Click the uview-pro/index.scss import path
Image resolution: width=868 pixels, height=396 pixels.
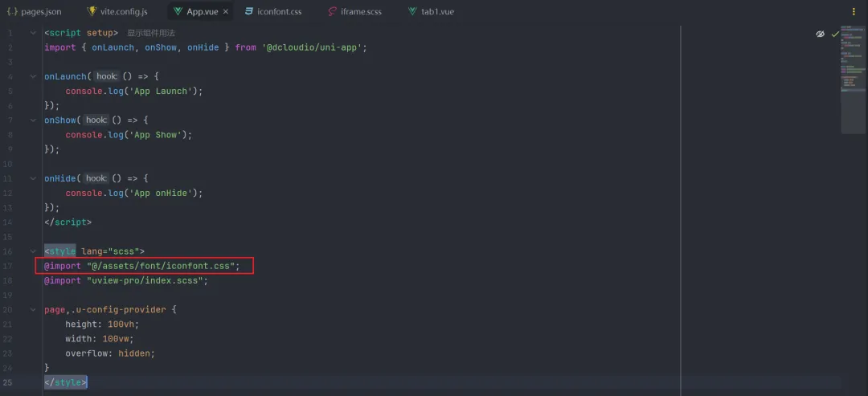[145, 280]
